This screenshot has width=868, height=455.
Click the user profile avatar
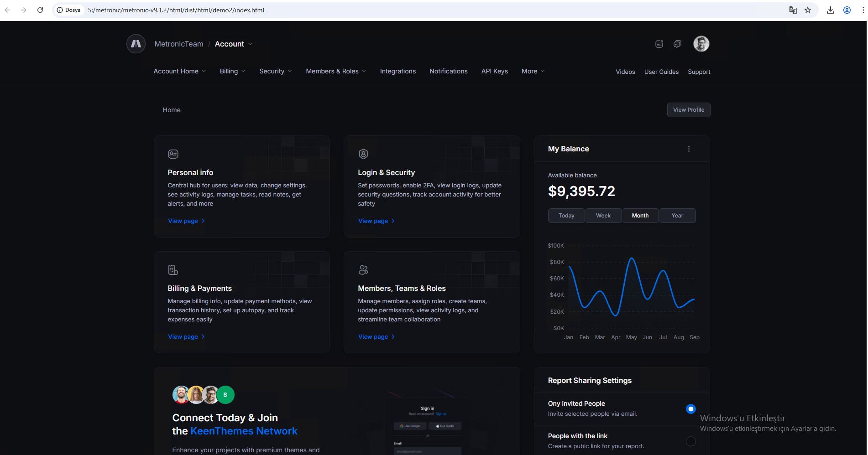[x=701, y=44]
